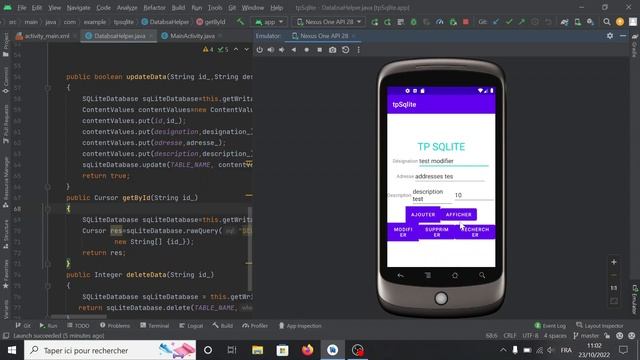Open the Problems tool window
This screenshot has height=360, width=640.
tap(115, 326)
